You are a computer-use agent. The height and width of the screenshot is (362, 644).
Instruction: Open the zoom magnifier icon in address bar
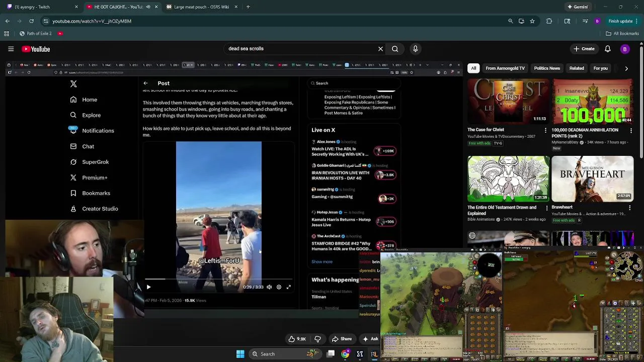click(511, 21)
